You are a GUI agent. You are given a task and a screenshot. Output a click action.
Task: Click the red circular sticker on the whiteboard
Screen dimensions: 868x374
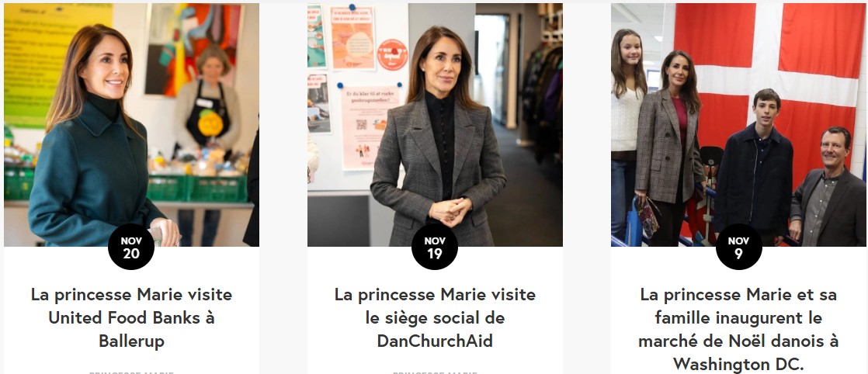click(392, 54)
